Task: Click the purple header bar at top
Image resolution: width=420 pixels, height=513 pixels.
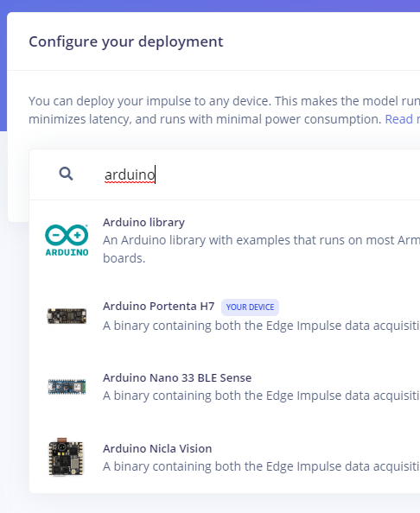Action: [210, 5]
